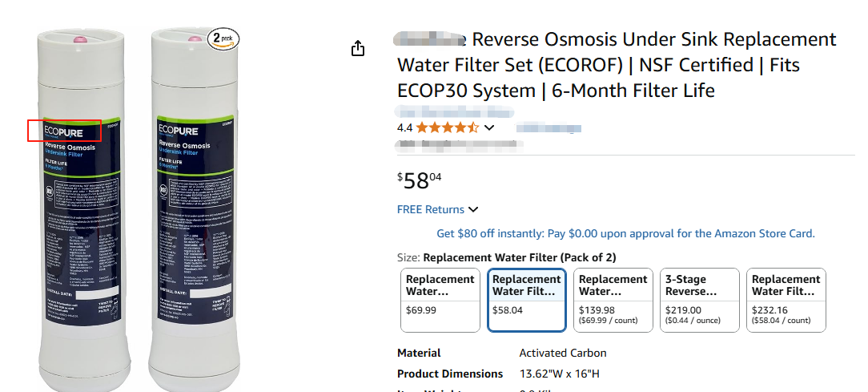The width and height of the screenshot is (868, 392).
Task: Click the Reverse Osmosis product title
Action: pyautogui.click(x=617, y=65)
